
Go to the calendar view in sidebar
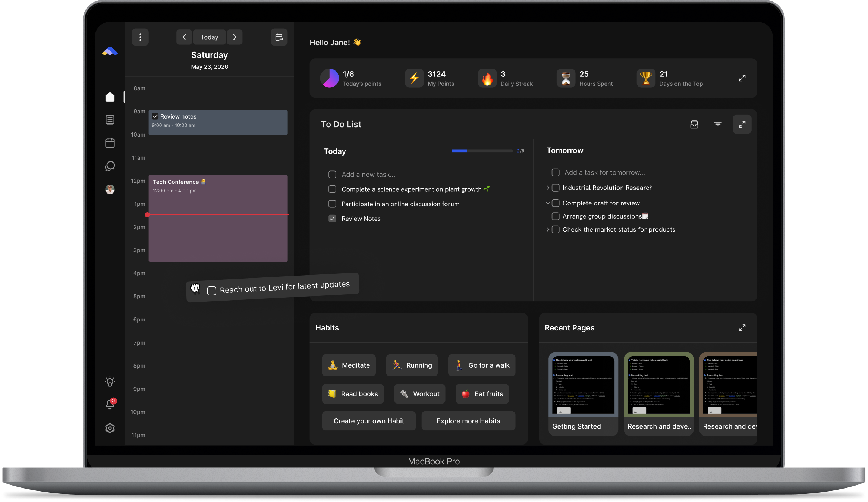click(x=110, y=143)
